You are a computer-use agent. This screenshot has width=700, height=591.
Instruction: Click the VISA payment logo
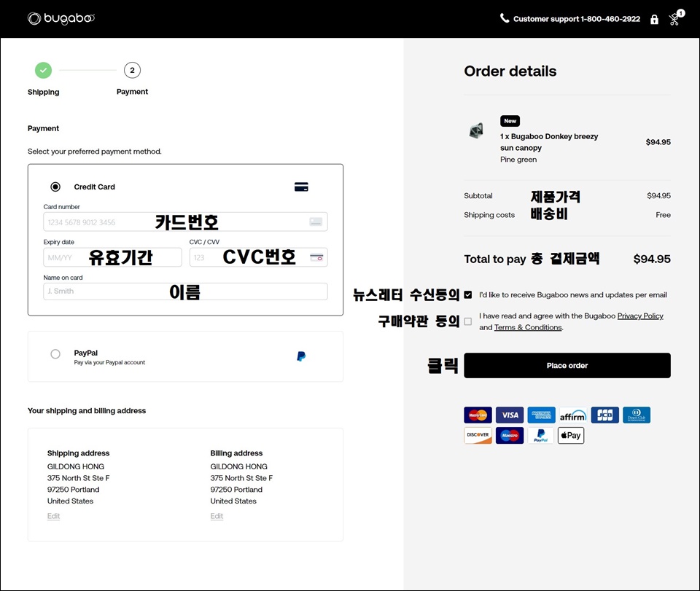coord(510,415)
